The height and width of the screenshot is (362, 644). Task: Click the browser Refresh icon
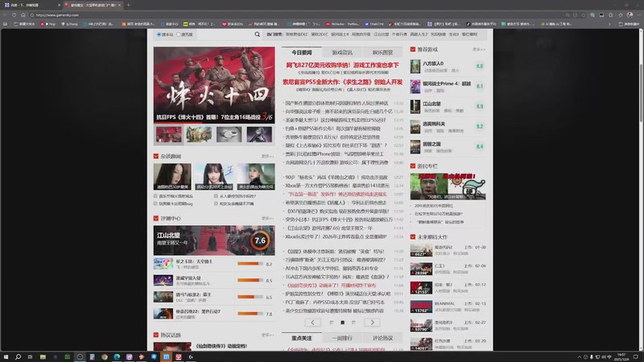(14, 14)
